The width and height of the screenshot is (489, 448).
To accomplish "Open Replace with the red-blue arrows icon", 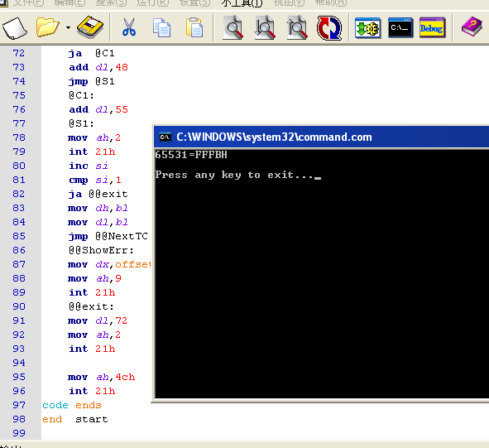I will (x=329, y=28).
